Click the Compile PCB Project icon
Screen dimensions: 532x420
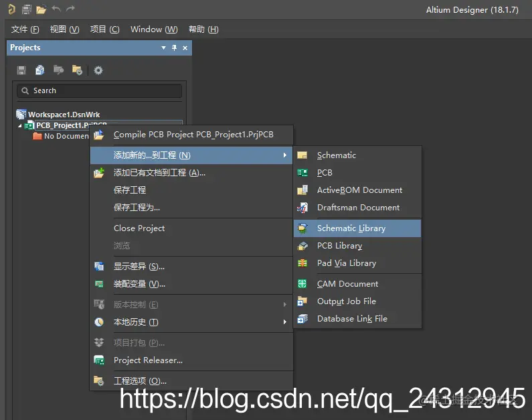point(99,135)
